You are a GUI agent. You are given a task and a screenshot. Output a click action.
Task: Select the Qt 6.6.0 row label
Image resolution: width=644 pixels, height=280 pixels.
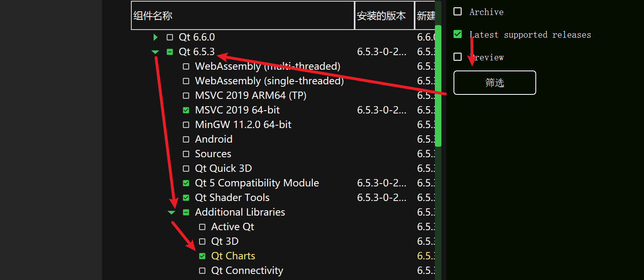click(197, 37)
